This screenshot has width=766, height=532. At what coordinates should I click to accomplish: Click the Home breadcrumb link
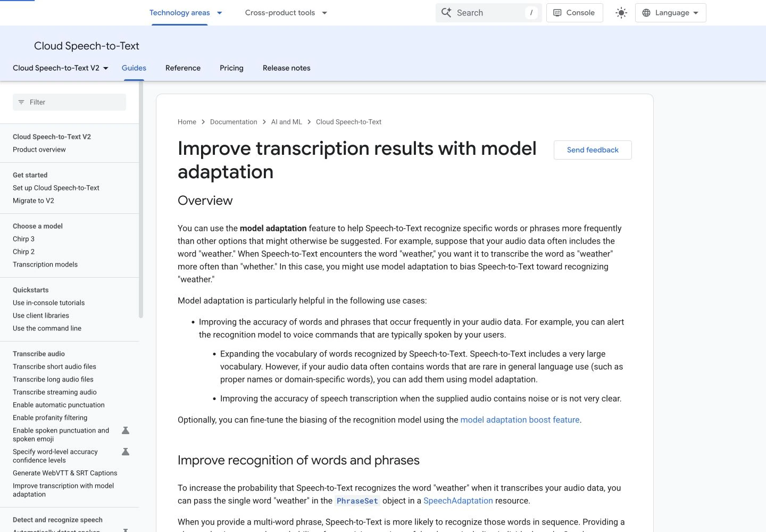pos(187,122)
